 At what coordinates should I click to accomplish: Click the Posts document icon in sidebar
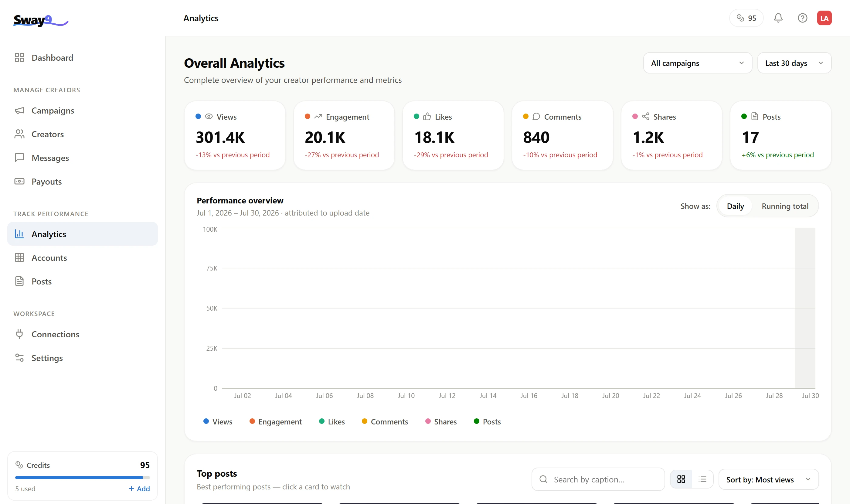(x=19, y=281)
